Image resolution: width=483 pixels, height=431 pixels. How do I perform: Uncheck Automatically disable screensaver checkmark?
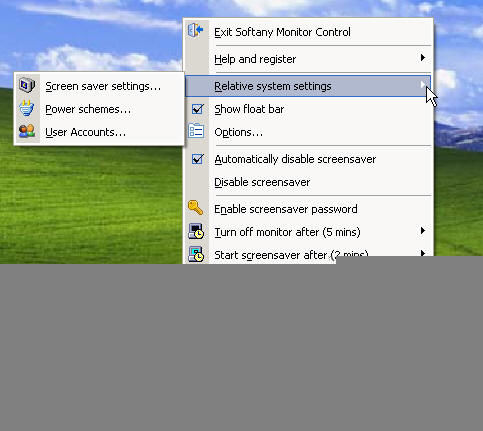click(x=198, y=159)
